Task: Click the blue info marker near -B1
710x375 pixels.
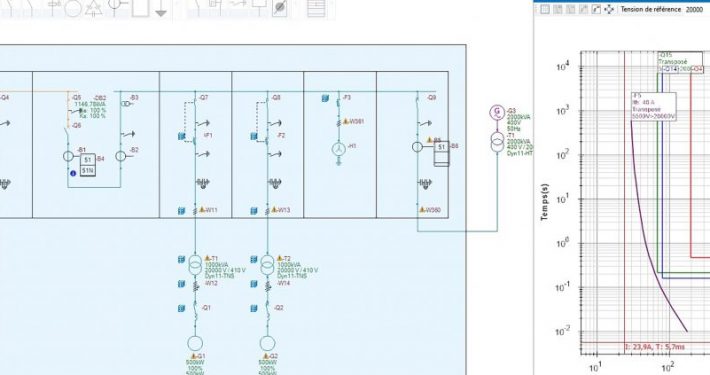Action: 72,173
